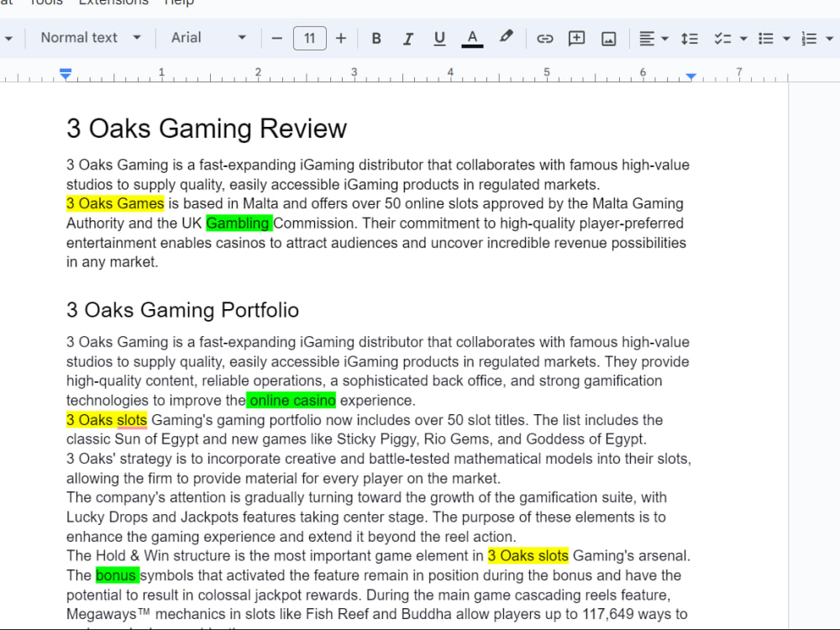840x630 pixels.
Task: Click the green highlighted word 'bonus'
Action: [116, 575]
